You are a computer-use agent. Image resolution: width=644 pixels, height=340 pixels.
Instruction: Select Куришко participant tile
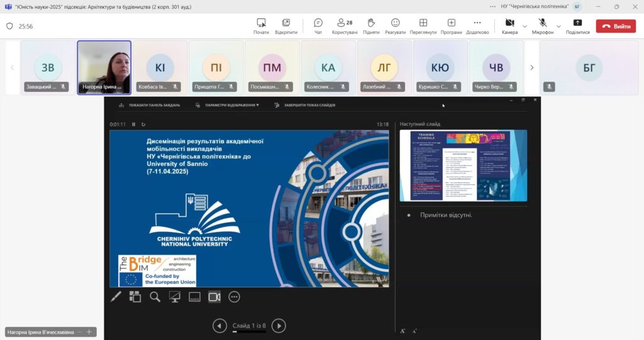point(440,67)
